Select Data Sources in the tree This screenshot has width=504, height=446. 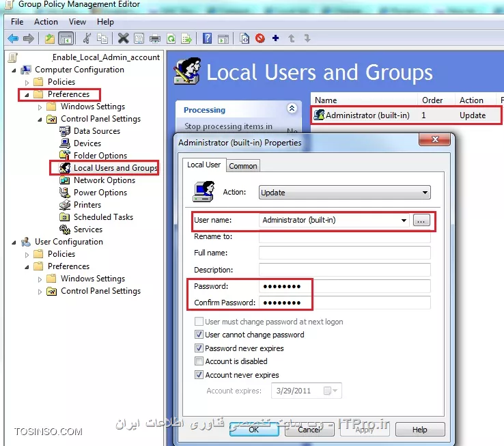(97, 131)
